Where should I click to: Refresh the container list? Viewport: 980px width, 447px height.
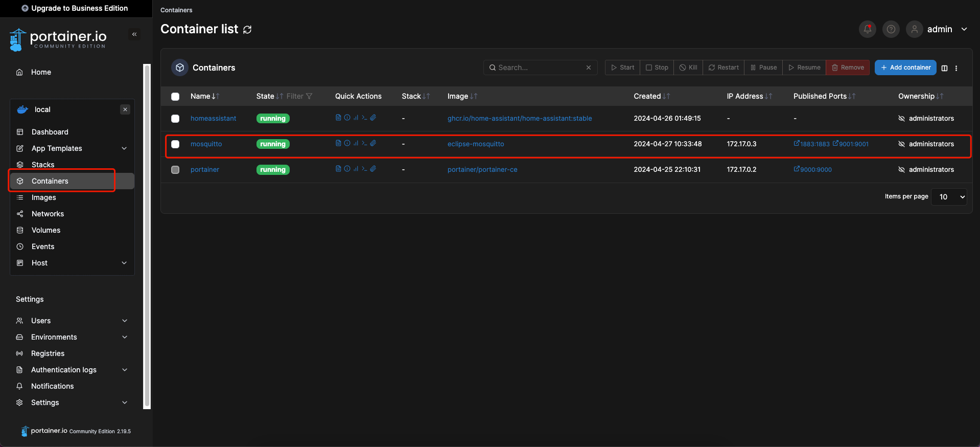click(247, 30)
